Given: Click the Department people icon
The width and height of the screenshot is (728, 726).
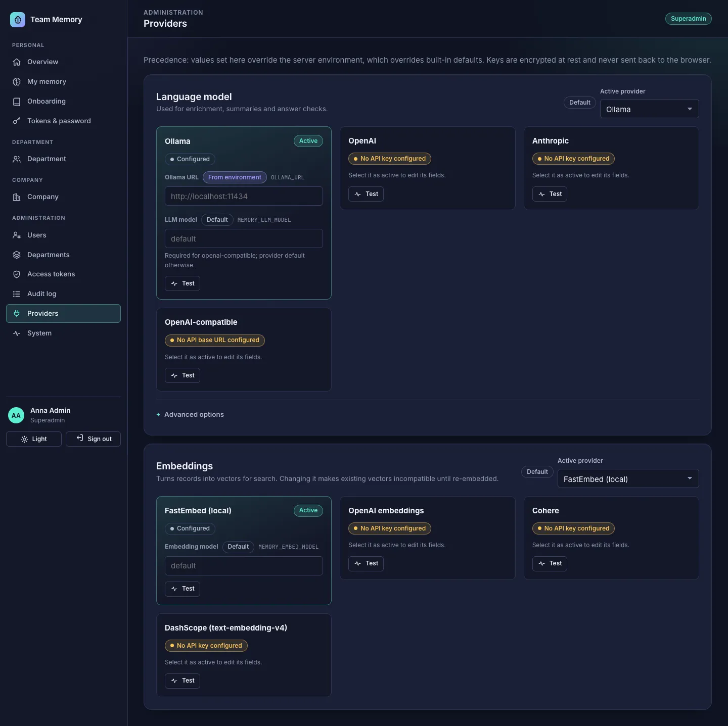Looking at the screenshot, I should [x=17, y=159].
